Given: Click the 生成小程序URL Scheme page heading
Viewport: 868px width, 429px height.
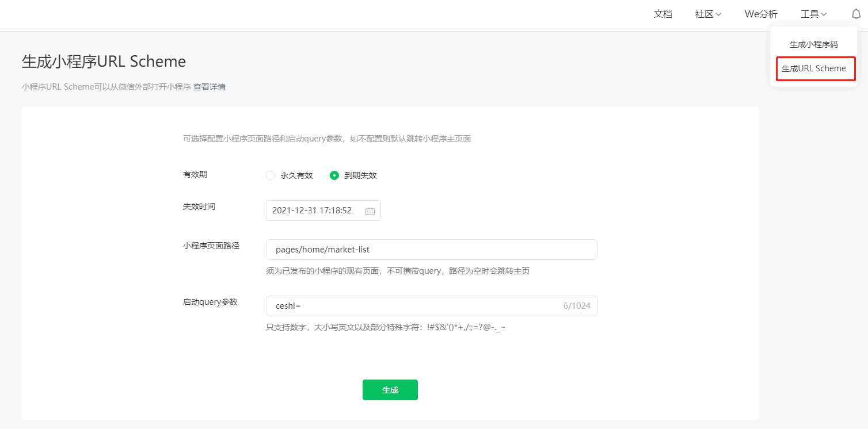Looking at the screenshot, I should tap(104, 62).
